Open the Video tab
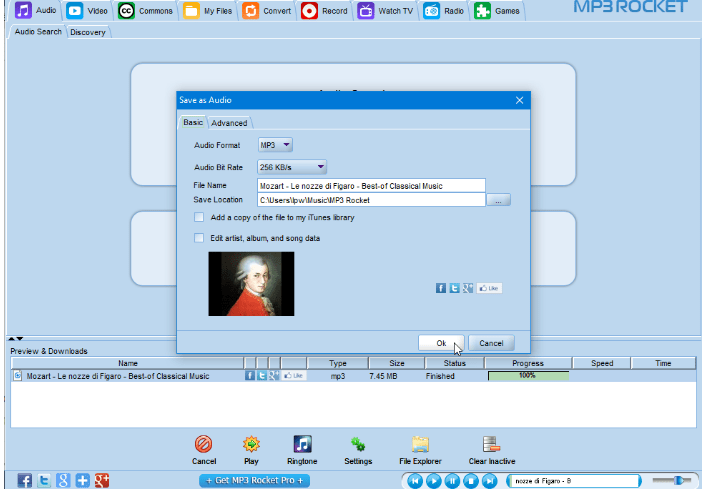The width and height of the screenshot is (707, 497). [x=87, y=11]
